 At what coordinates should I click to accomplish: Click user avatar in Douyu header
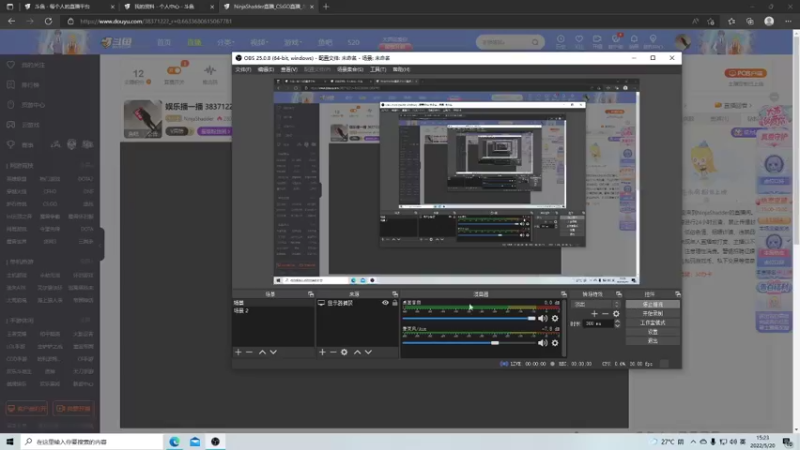[x=683, y=42]
